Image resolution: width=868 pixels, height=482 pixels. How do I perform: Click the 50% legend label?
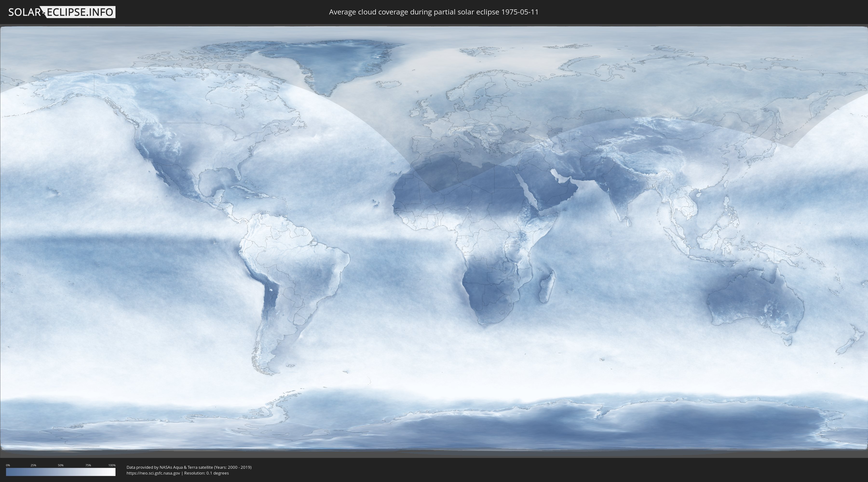[61, 465]
